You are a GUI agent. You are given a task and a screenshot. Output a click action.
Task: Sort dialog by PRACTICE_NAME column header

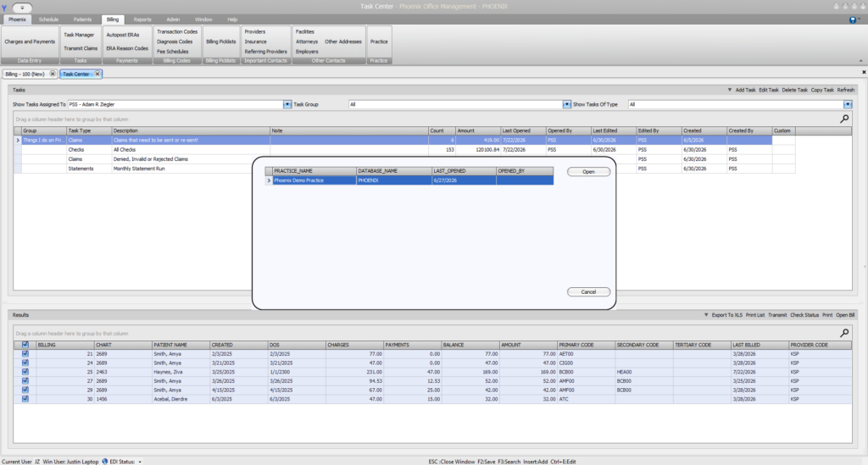pyautogui.click(x=314, y=171)
